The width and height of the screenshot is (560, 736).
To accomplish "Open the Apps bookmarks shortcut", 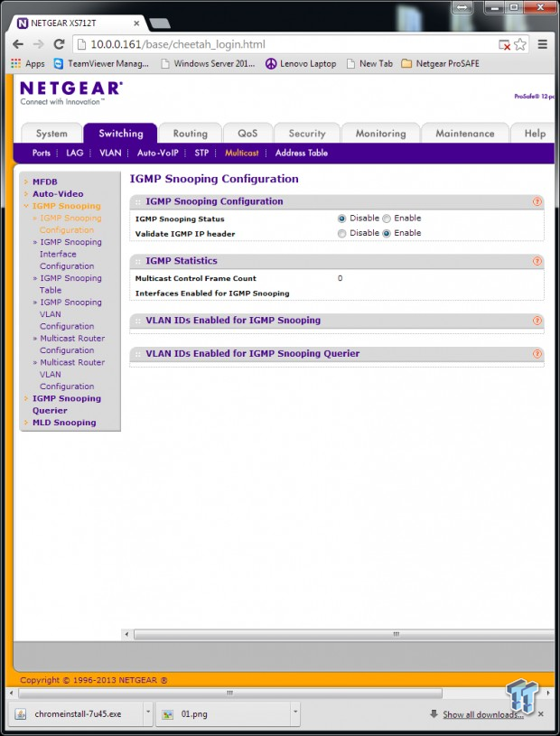I will click(28, 63).
